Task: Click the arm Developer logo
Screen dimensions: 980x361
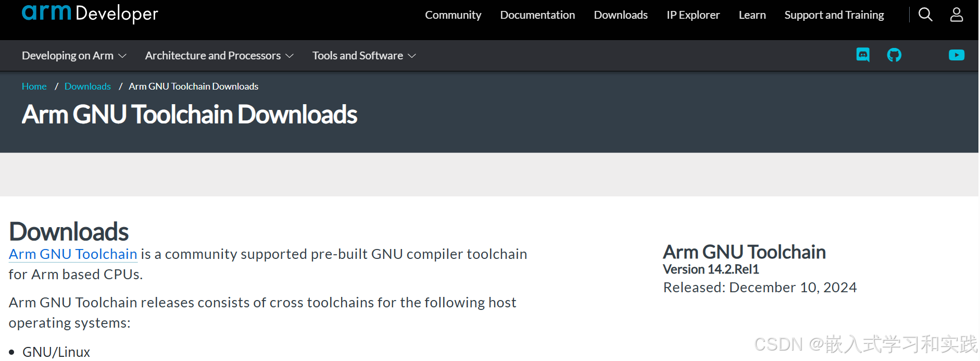Action: click(90, 13)
